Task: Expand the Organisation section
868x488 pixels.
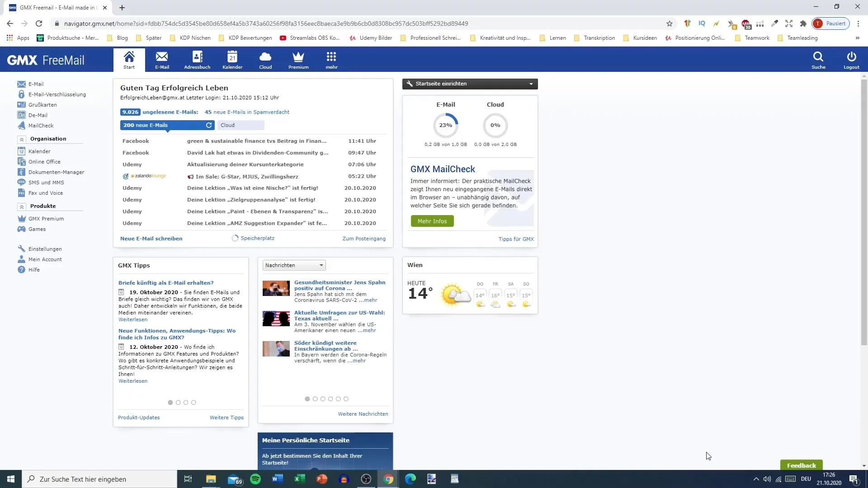Action: [21, 139]
